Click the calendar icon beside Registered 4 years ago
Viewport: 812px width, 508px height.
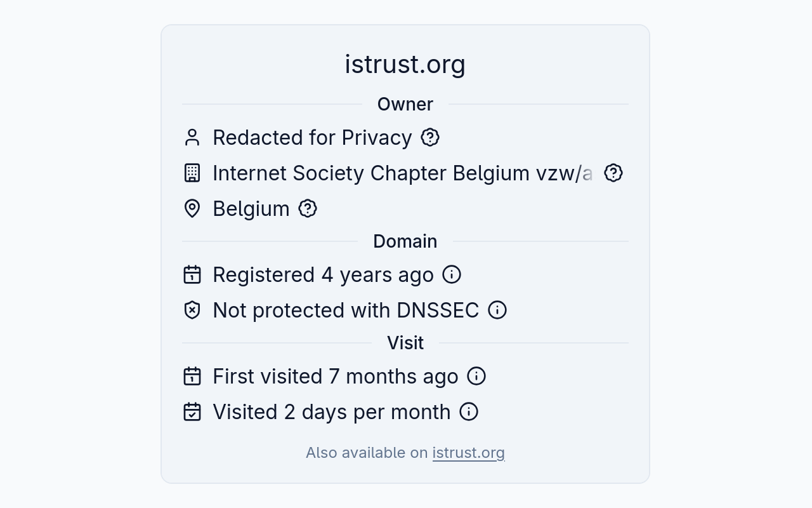pyautogui.click(x=192, y=274)
